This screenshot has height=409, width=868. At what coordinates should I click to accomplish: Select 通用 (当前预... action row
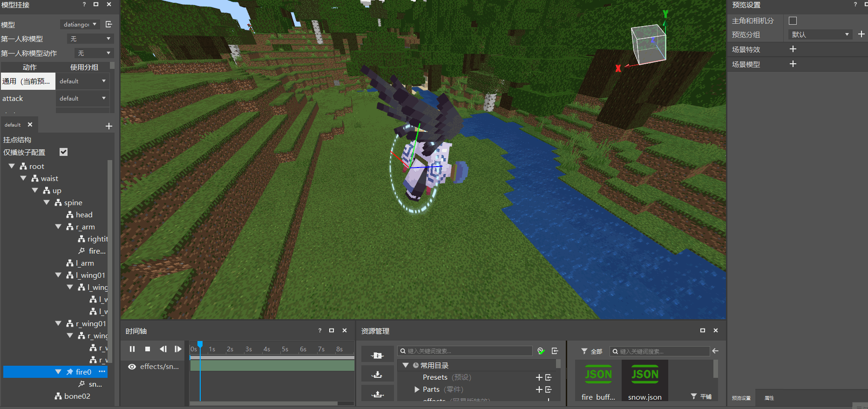[28, 81]
